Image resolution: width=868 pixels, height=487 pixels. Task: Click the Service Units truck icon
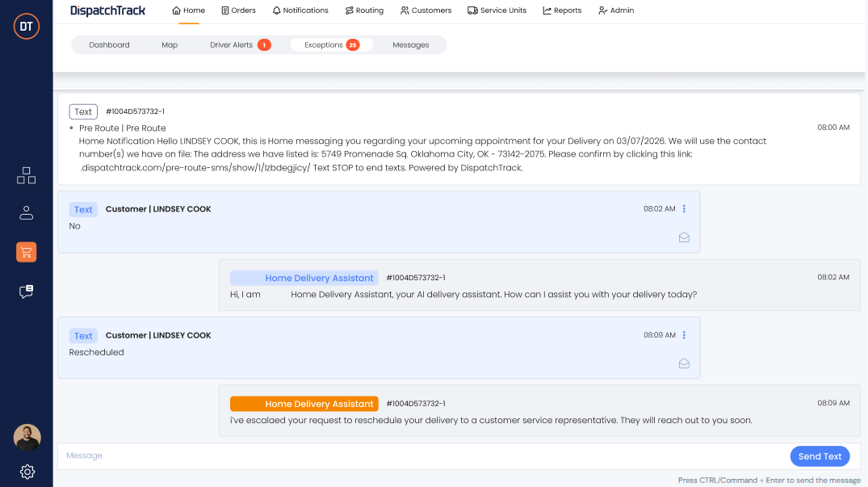tap(472, 10)
